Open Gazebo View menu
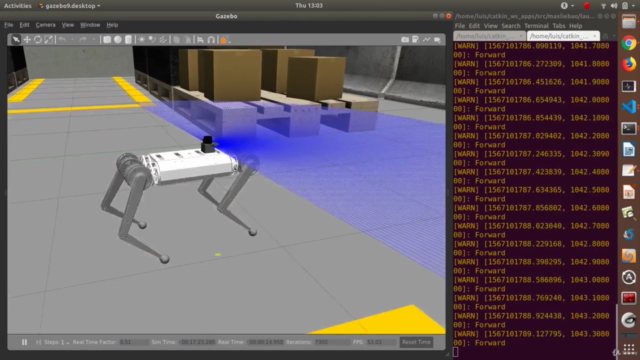 [x=68, y=25]
